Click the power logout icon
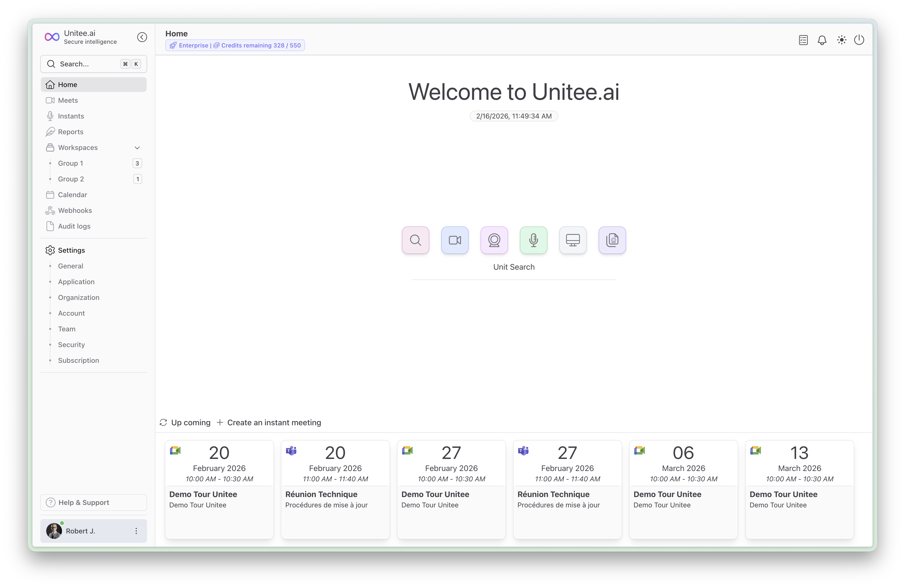Screen dimensions: 905x588 (x=859, y=40)
